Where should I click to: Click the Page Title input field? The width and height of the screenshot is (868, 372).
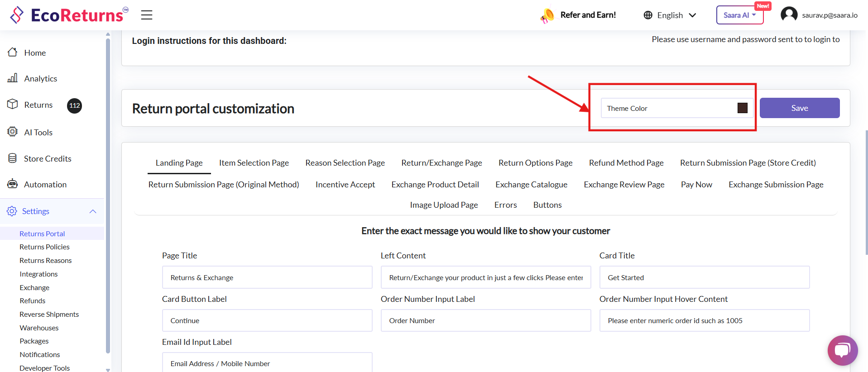(267, 277)
